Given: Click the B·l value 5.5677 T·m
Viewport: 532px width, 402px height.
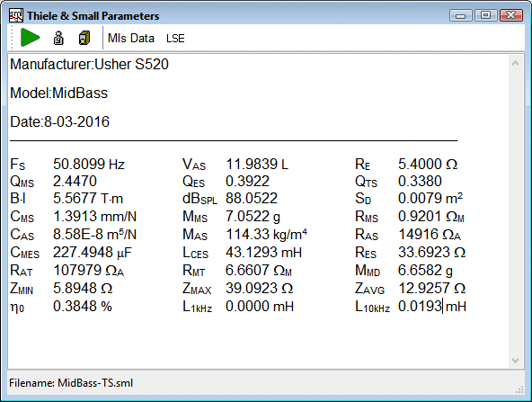Looking at the screenshot, I should (x=88, y=198).
